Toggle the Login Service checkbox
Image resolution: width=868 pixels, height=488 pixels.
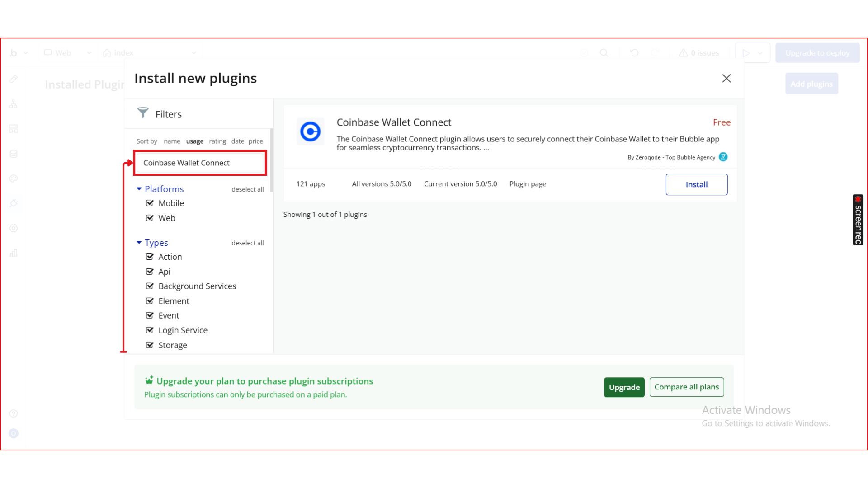point(150,330)
